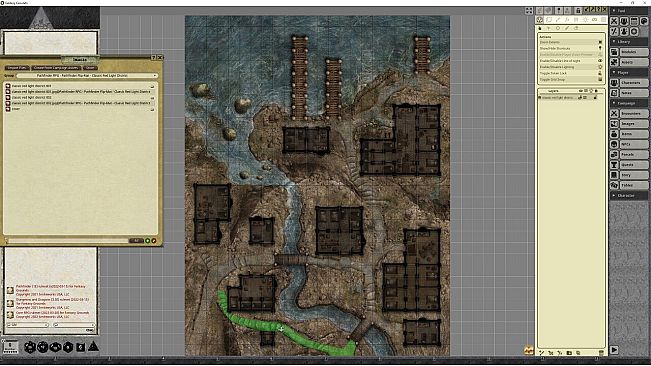Toggle visibility of classic red light district layer
The height and width of the screenshot is (366, 651).
(580, 98)
